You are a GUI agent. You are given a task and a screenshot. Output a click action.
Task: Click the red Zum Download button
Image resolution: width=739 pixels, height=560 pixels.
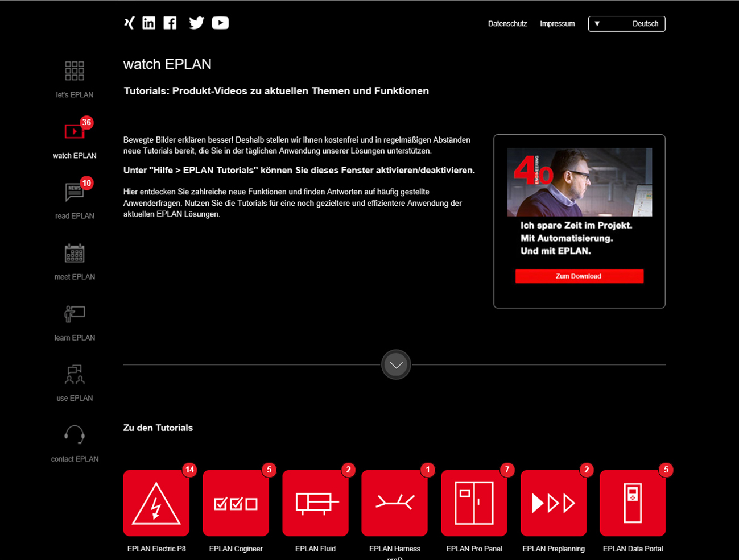(579, 276)
